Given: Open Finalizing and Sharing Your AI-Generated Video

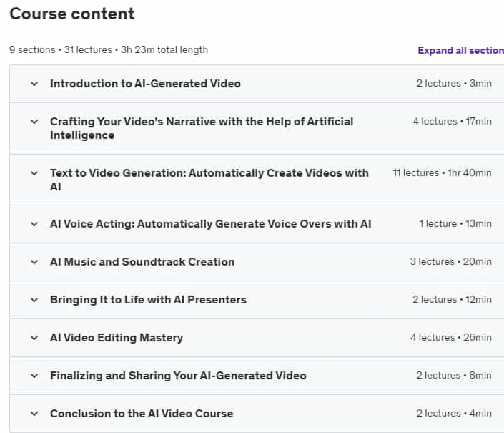Looking at the screenshot, I should pyautogui.click(x=178, y=376).
